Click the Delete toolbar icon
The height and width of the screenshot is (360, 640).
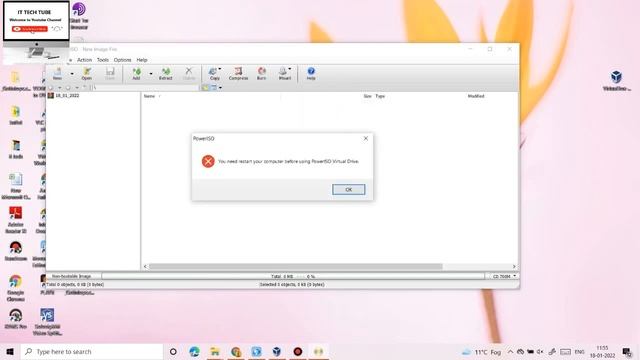click(x=189, y=74)
